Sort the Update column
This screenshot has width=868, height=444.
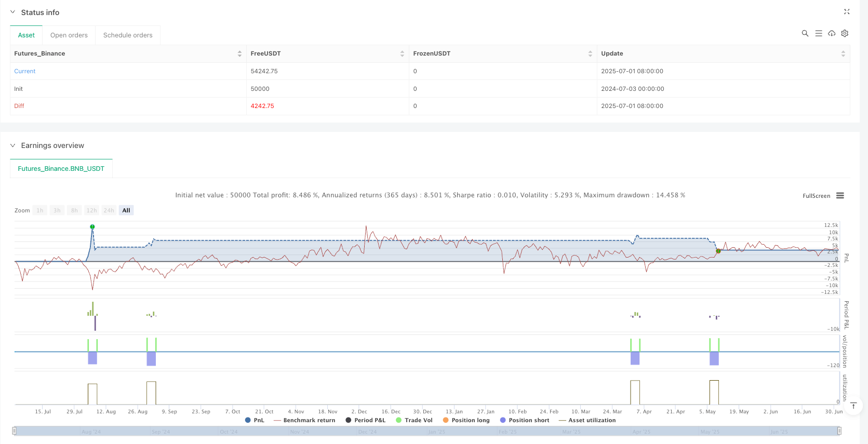(843, 53)
